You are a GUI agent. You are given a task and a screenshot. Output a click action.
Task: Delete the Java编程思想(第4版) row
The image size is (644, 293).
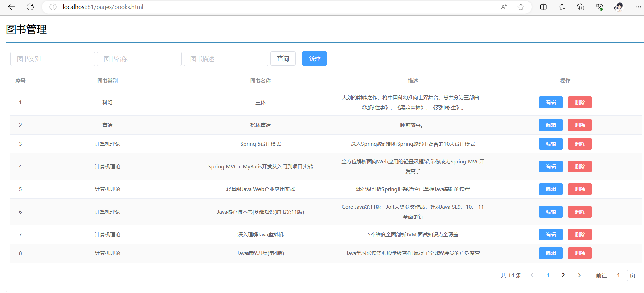pos(580,253)
